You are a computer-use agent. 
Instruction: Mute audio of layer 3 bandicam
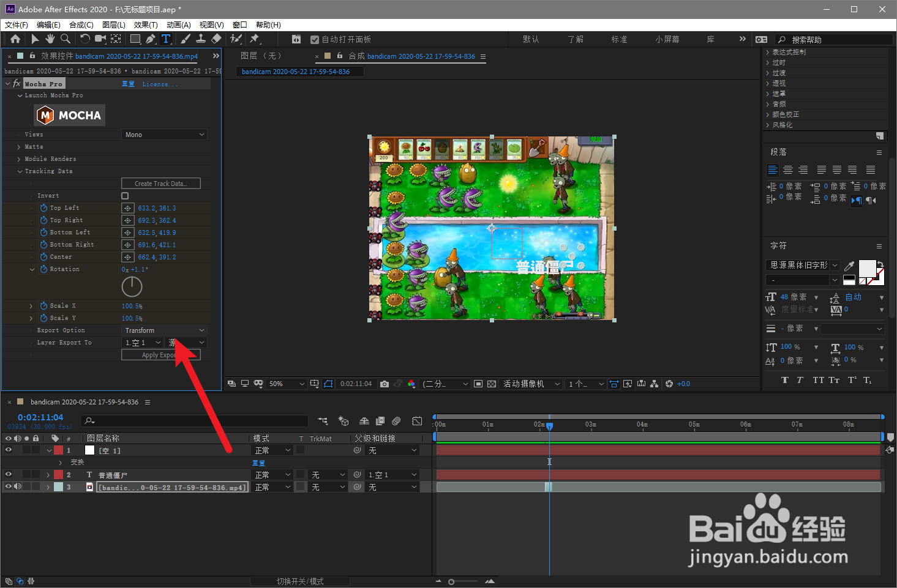pyautogui.click(x=18, y=486)
